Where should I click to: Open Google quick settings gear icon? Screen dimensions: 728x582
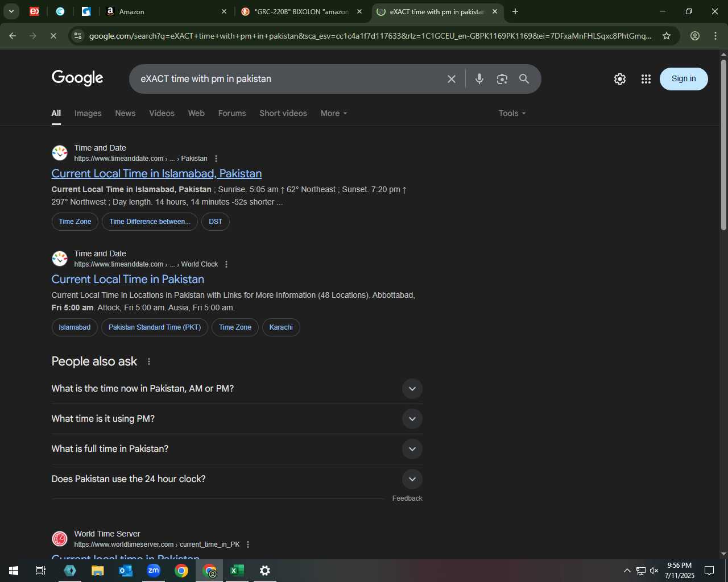point(620,79)
